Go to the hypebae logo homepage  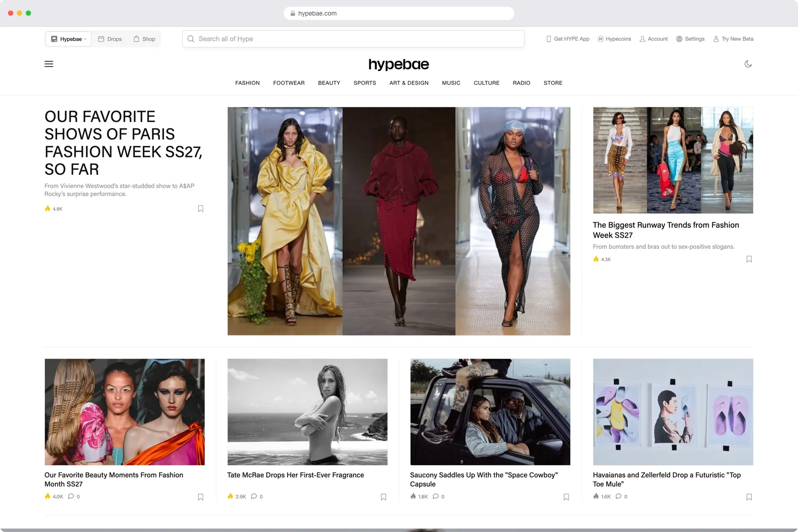(x=399, y=65)
